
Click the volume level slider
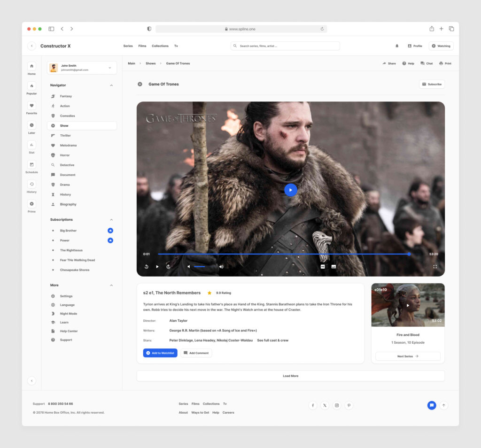click(x=199, y=267)
